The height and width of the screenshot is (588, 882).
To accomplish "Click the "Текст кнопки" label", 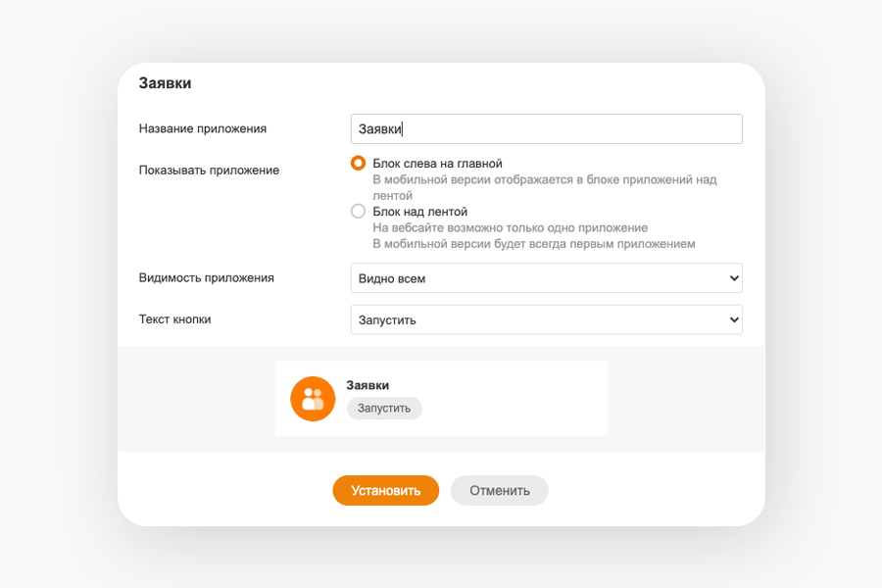I will coord(175,319).
